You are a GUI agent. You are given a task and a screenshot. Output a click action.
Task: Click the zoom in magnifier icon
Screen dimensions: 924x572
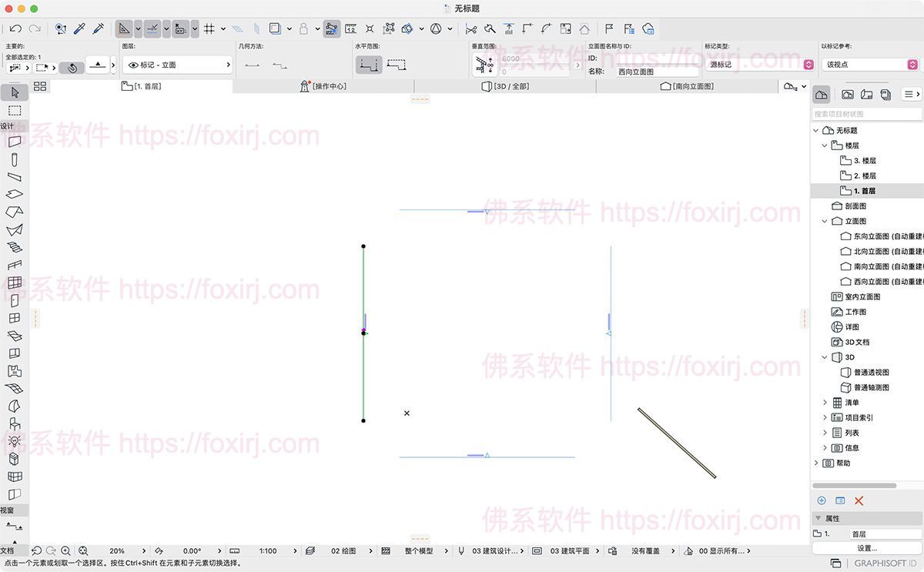[x=66, y=551]
